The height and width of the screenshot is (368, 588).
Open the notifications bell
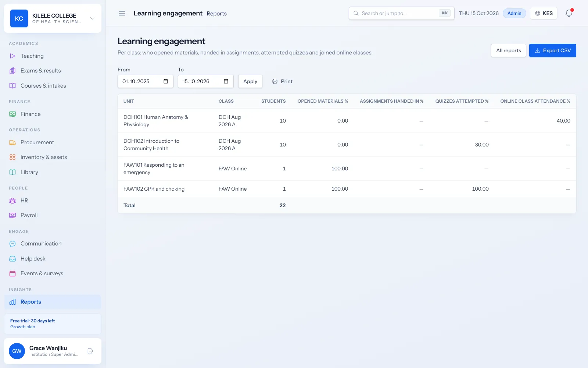click(569, 13)
